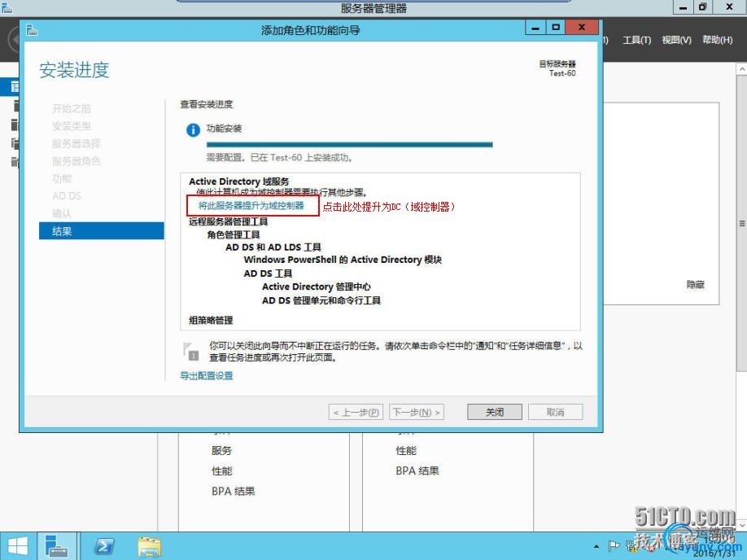747x560 pixels.
Task: Click the Windows Start button
Action: tap(18, 546)
